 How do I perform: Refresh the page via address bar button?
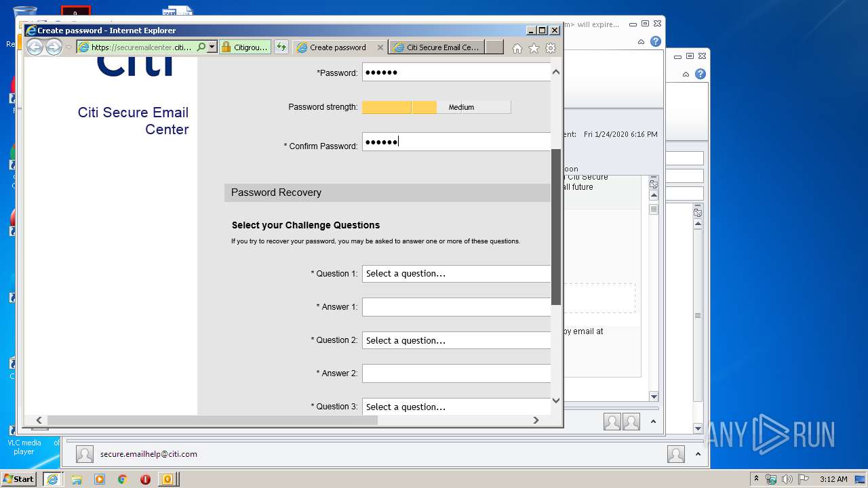pos(281,47)
